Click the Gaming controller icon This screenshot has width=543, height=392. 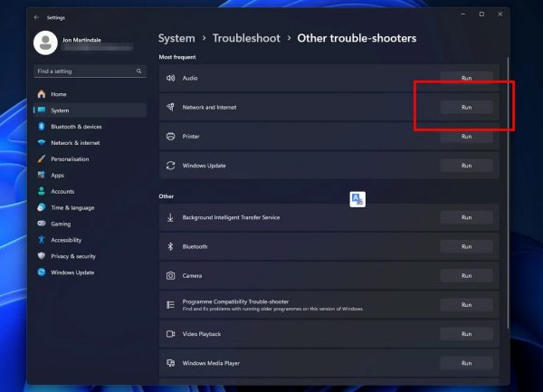[x=42, y=224]
